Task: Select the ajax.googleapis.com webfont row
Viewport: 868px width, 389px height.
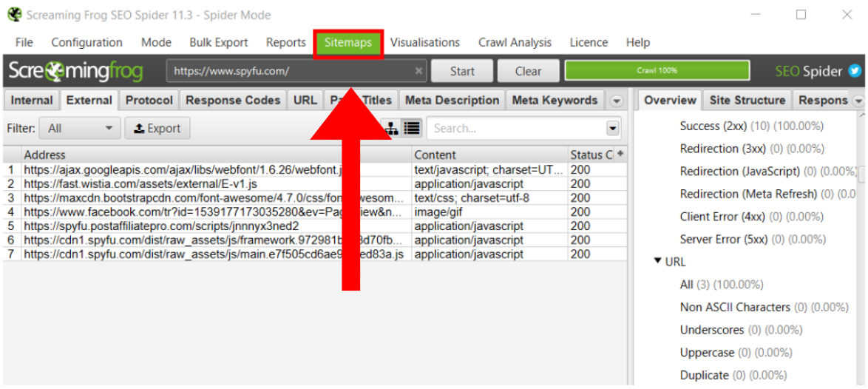Action: point(315,170)
